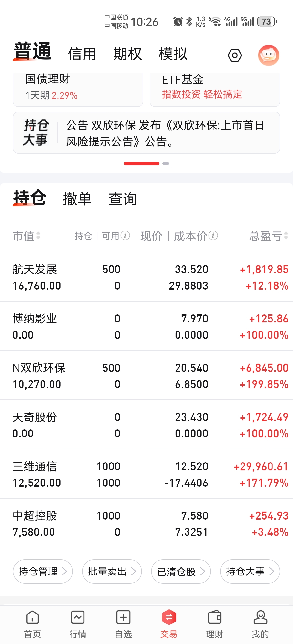
Task: Open 国债理财 1天期 card
Action: click(78, 89)
